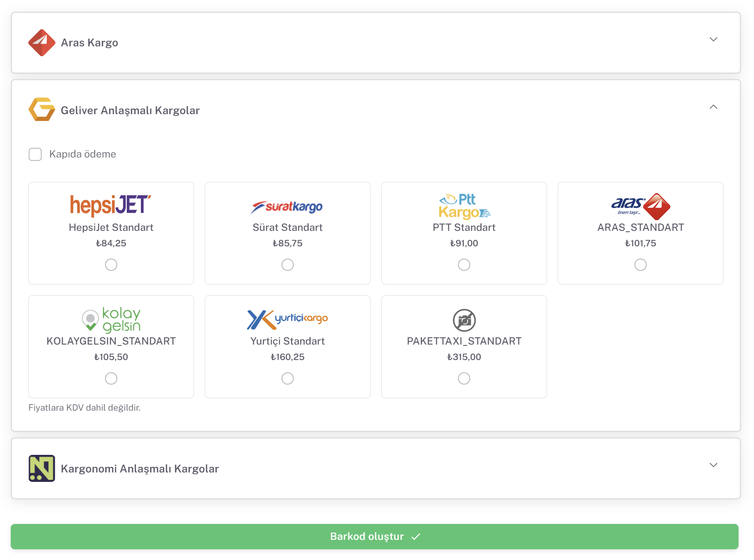Click the Aras Kargo red diamond logo
The width and height of the screenshot is (754, 560).
click(x=42, y=42)
